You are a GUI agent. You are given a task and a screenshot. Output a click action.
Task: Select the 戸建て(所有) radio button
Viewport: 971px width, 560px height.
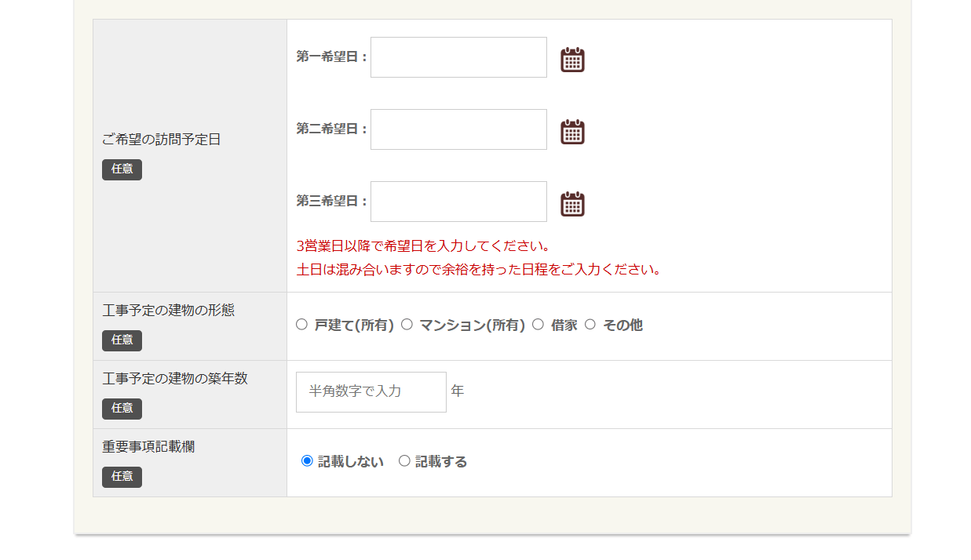301,325
